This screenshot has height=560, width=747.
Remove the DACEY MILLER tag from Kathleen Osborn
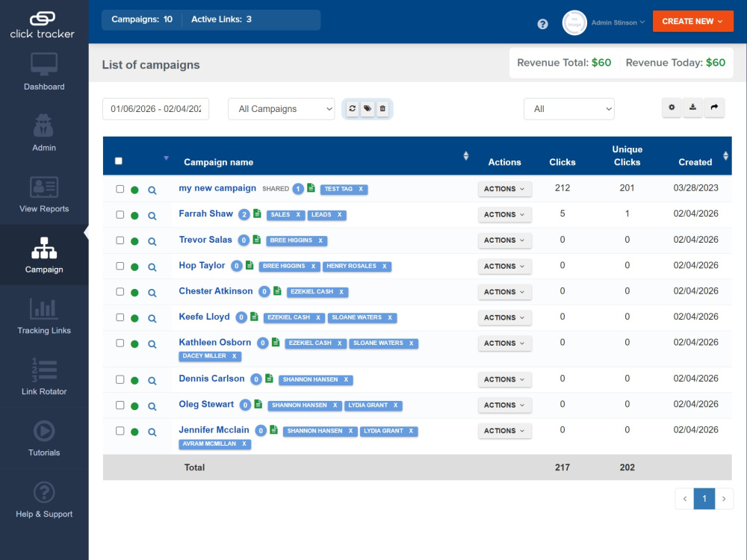point(235,355)
